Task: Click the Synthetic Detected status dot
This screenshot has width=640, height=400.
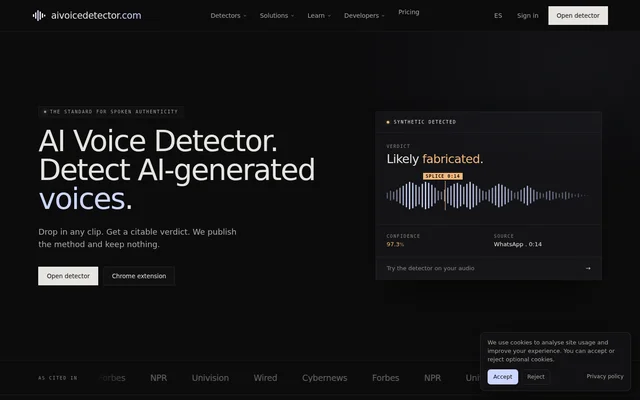Action: [x=388, y=122]
